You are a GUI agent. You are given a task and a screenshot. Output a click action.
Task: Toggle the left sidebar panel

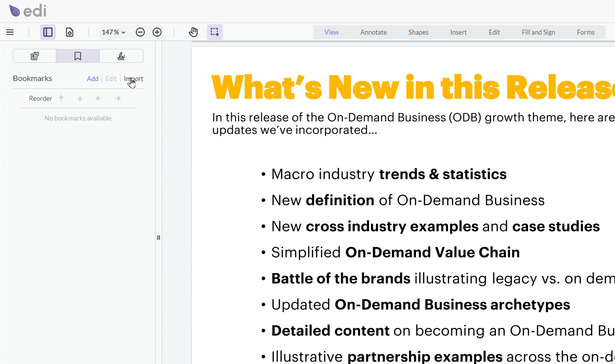pyautogui.click(x=48, y=32)
